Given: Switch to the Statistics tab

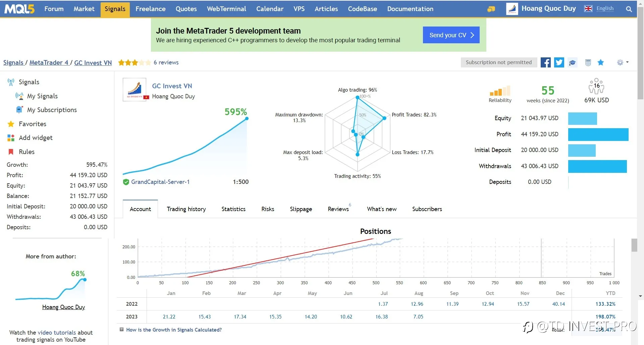Looking at the screenshot, I should tap(233, 209).
